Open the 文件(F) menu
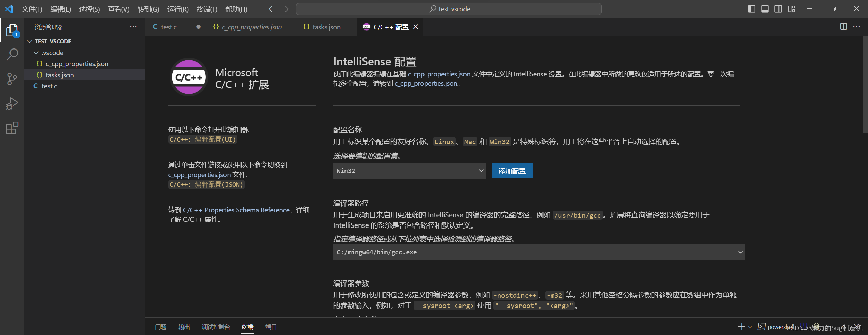Viewport: 868px width, 335px height. [x=32, y=9]
